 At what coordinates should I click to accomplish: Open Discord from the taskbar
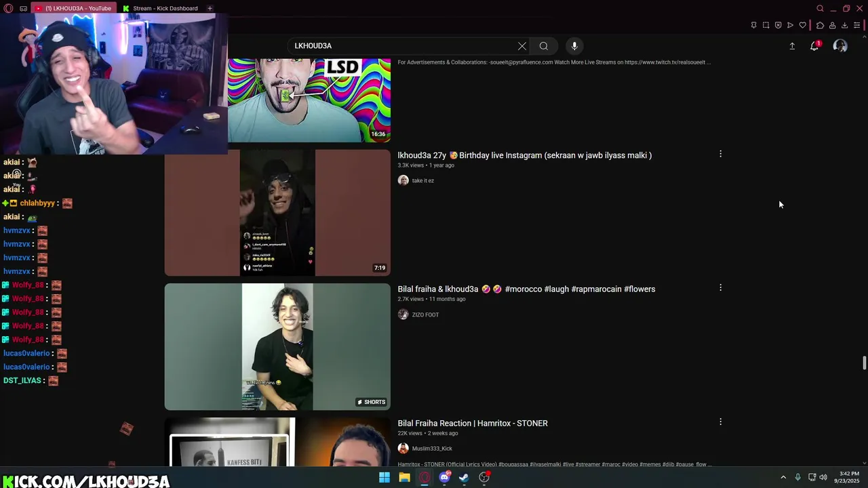[445, 477]
